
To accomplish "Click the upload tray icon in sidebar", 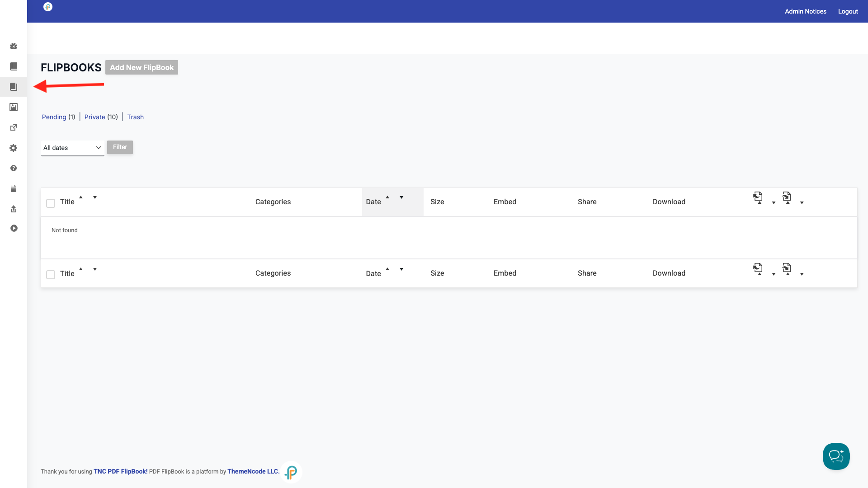I will tap(14, 209).
